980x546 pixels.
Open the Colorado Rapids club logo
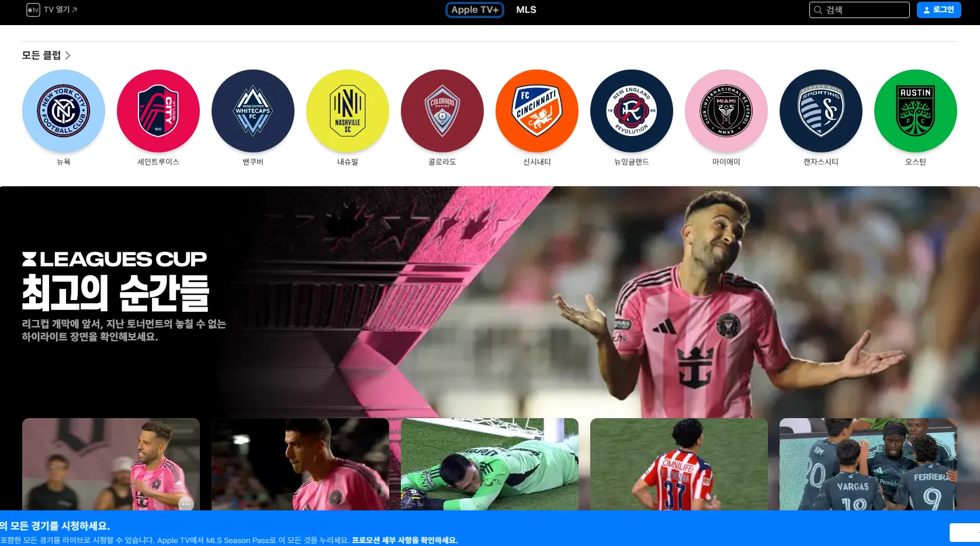pyautogui.click(x=442, y=111)
